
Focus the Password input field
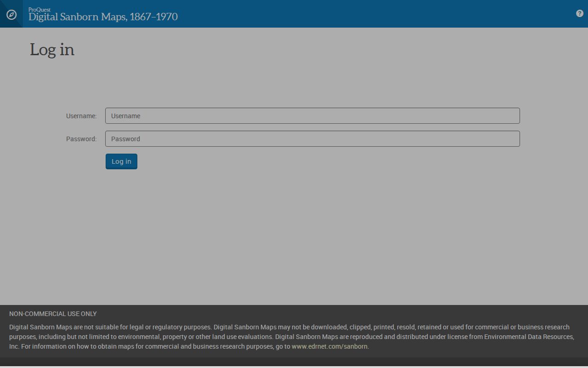312,139
